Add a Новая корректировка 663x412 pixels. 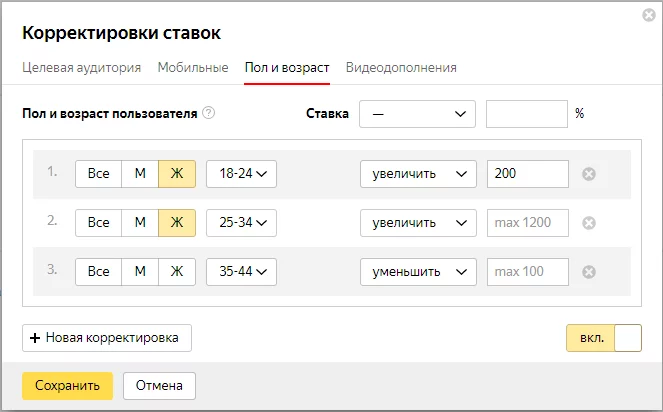(107, 338)
